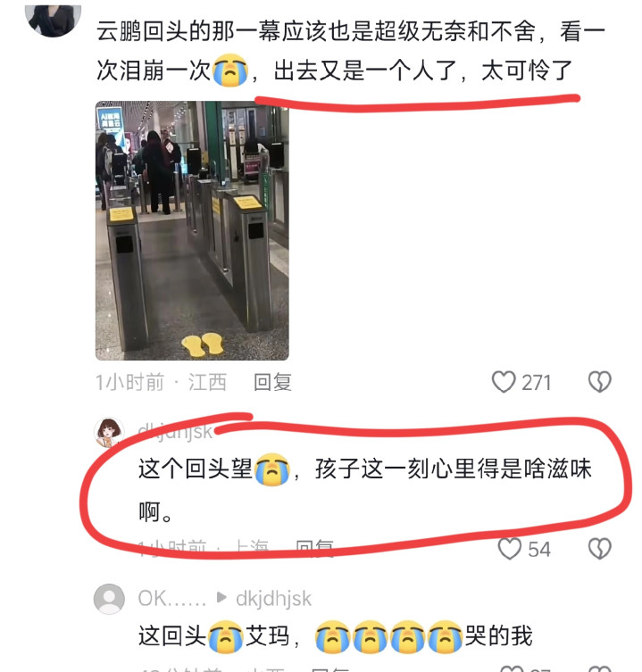Select comment text starting 云鹏回头的那一幕
The image size is (642, 672).
(351, 51)
